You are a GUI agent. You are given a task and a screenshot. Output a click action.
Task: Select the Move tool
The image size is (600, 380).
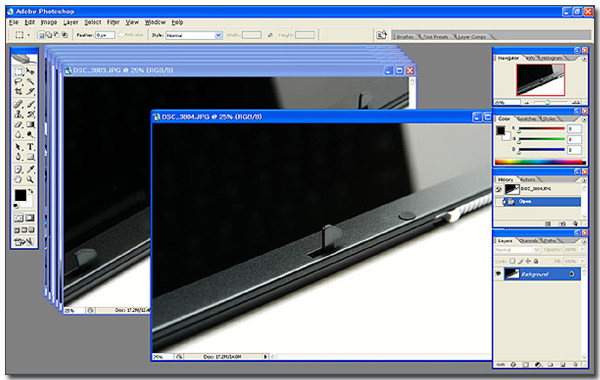30,71
